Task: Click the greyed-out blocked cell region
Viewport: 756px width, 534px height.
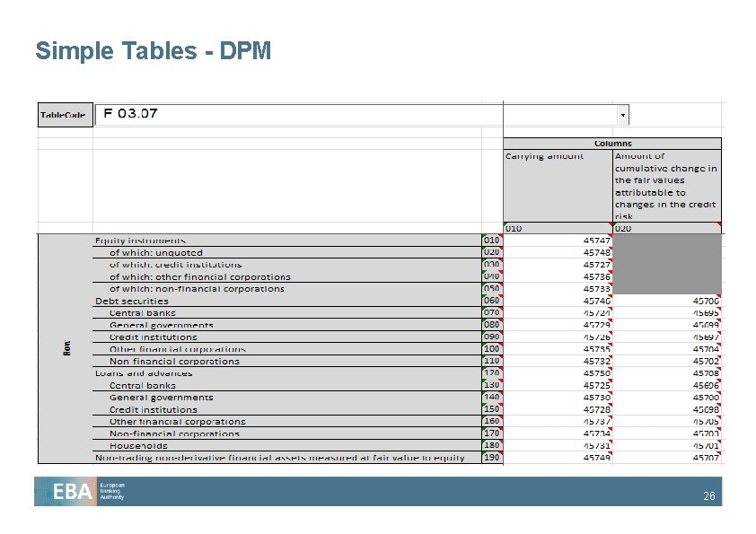Action: pos(666,265)
